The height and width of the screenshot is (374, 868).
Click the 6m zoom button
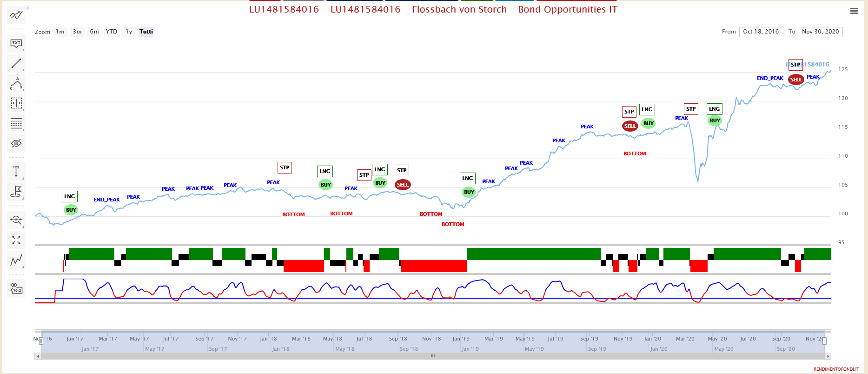coord(94,32)
